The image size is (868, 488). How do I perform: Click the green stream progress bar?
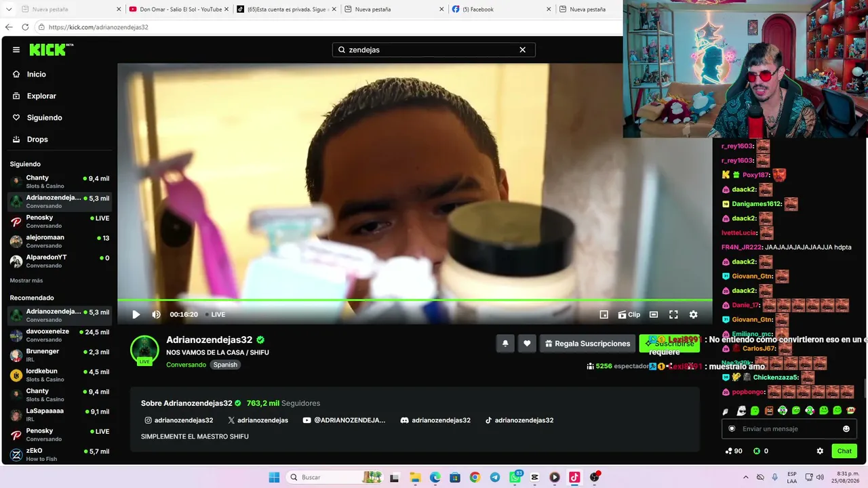414,300
